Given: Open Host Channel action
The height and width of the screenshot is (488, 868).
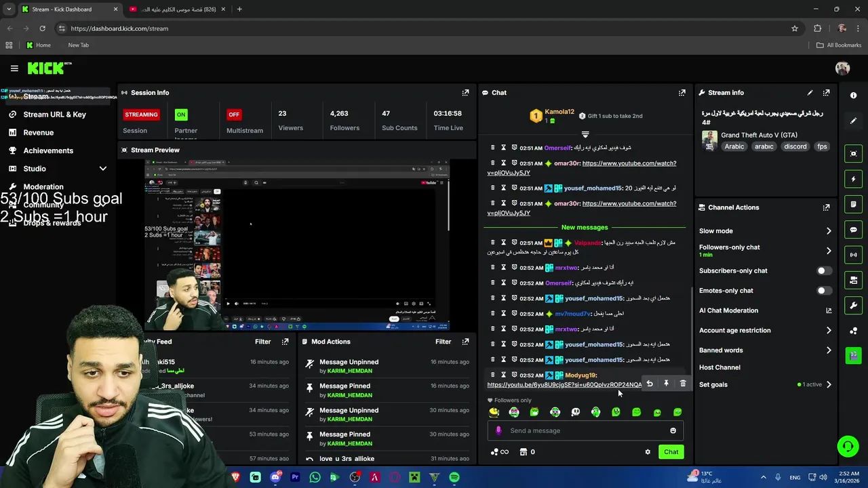Looking at the screenshot, I should (719, 367).
